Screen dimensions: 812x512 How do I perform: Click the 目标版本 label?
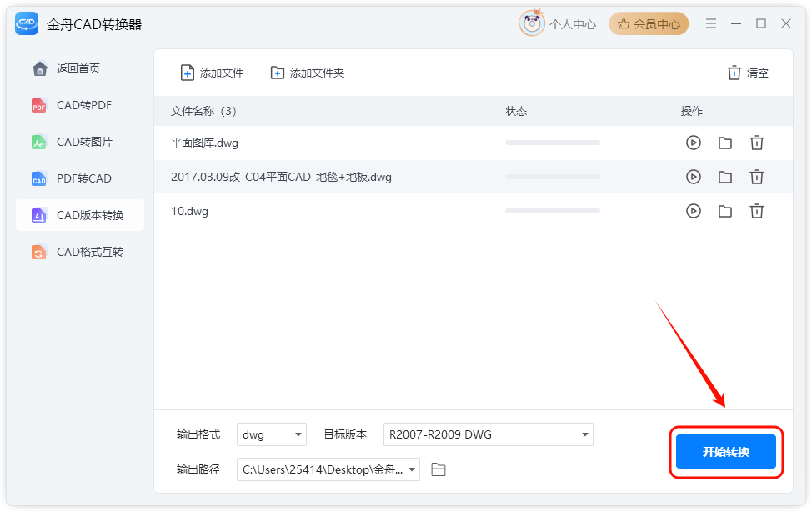coord(345,434)
